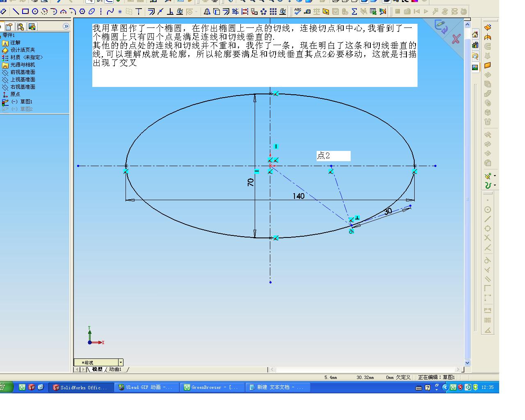Open the Equations (sigma) tool
525x420 pixels.
(354, 11)
